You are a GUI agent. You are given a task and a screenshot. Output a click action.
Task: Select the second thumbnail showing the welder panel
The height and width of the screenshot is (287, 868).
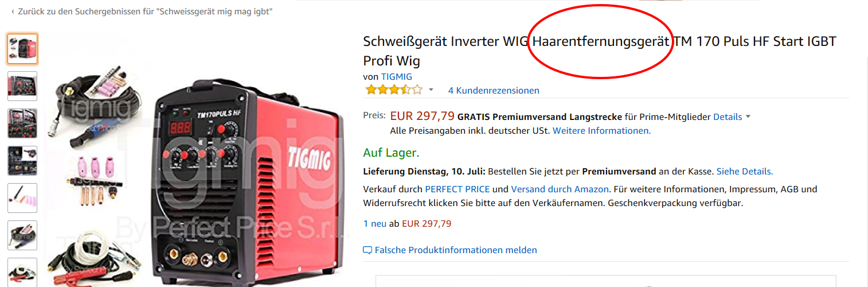(23, 86)
